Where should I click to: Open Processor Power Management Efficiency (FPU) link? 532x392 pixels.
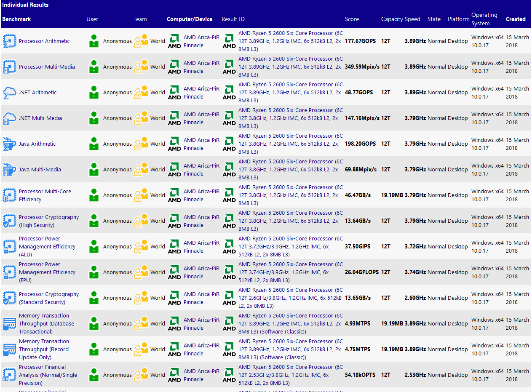click(47, 272)
